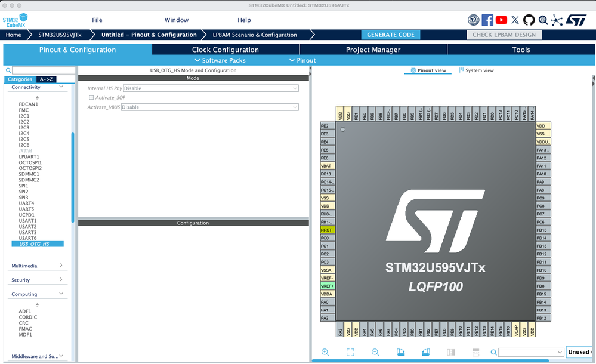Select the PD15 pin on chip
This screenshot has width=596, height=364.
tap(543, 230)
